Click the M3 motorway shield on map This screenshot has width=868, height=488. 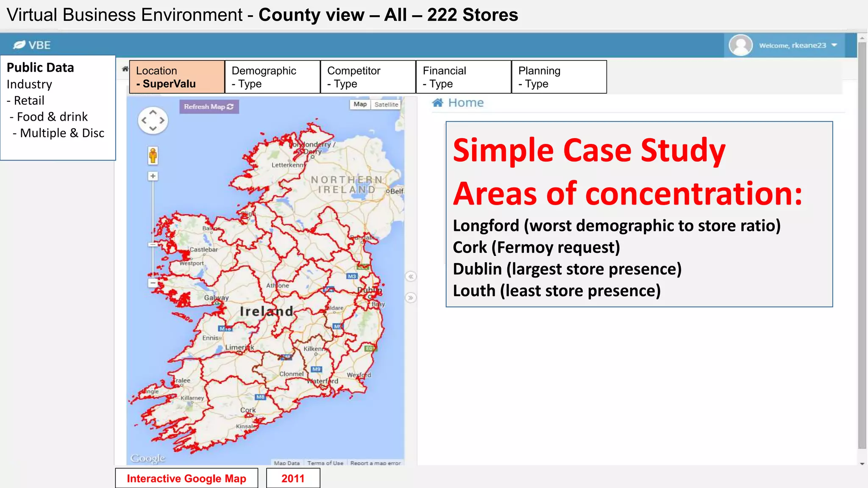pyautogui.click(x=352, y=276)
